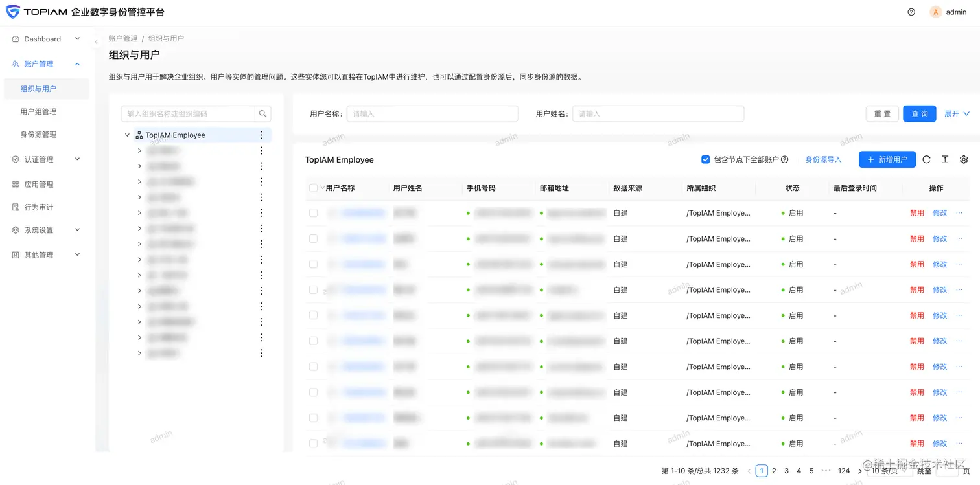Open the table density adjustment icon
Screen dimensions: 980x485
[x=945, y=159]
